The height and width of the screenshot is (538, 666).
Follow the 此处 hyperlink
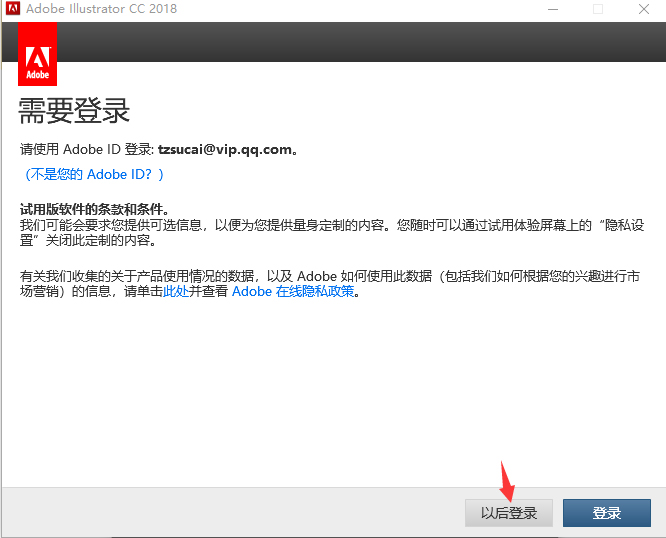click(x=176, y=291)
